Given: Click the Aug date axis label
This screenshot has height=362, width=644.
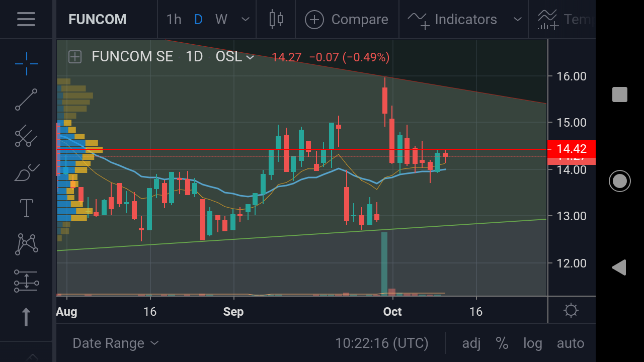Looking at the screenshot, I should (67, 312).
